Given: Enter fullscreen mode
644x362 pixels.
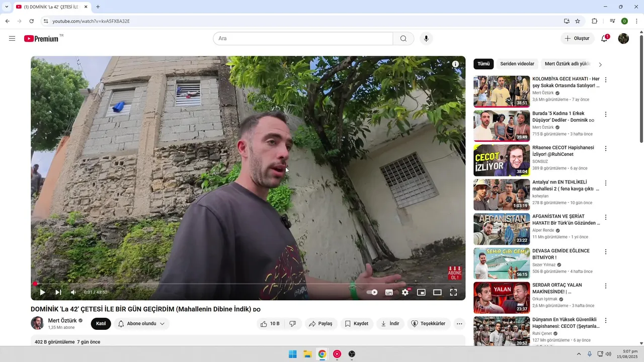Looking at the screenshot, I should pyautogui.click(x=453, y=292).
